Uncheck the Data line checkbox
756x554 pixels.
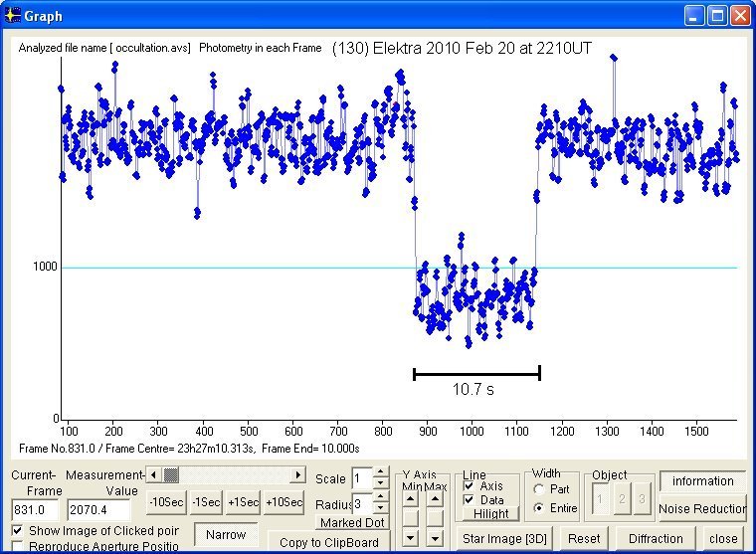click(x=470, y=500)
